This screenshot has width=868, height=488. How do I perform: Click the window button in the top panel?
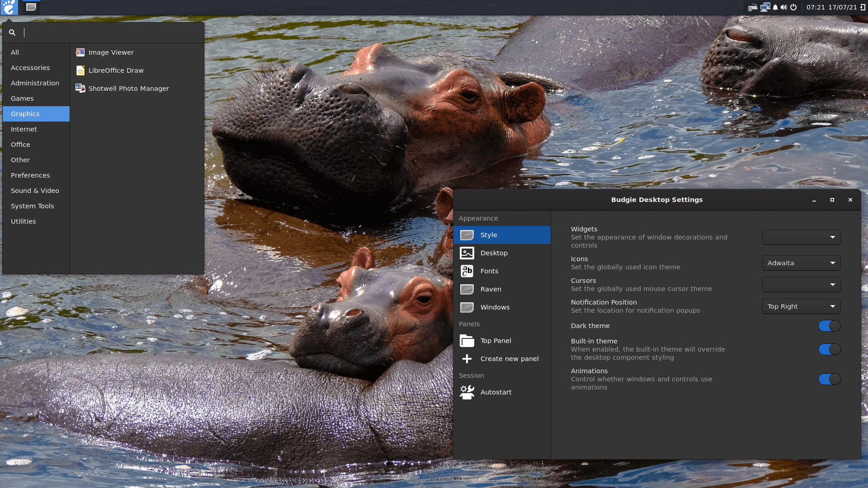pyautogui.click(x=31, y=7)
